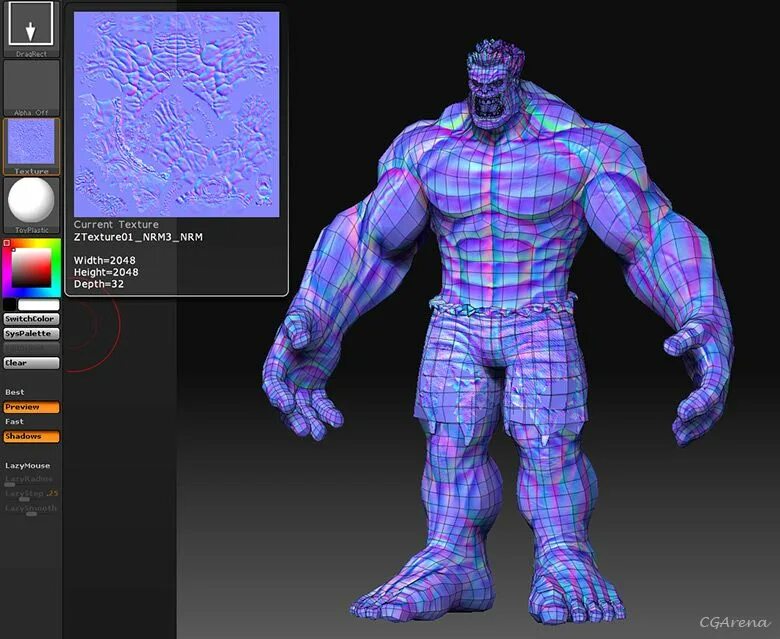Set render mode to Fast
This screenshot has width=780, height=639.
point(14,422)
